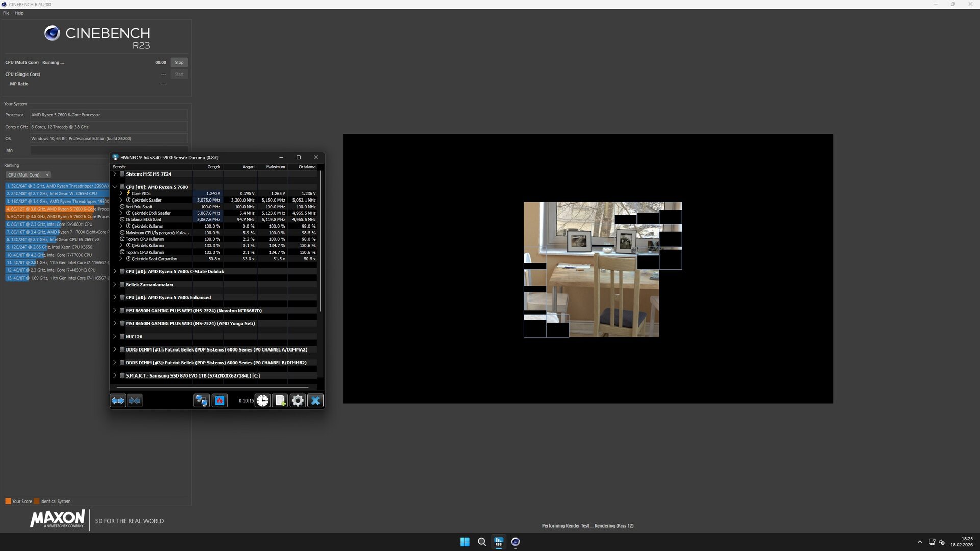The image size is (980, 551).
Task: Open the File menu
Action: pos(6,13)
